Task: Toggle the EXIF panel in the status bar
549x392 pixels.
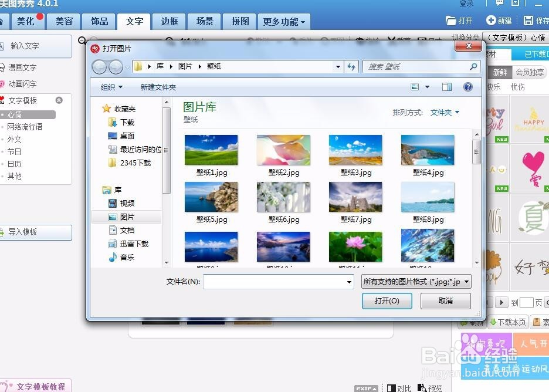Action: (x=365, y=387)
